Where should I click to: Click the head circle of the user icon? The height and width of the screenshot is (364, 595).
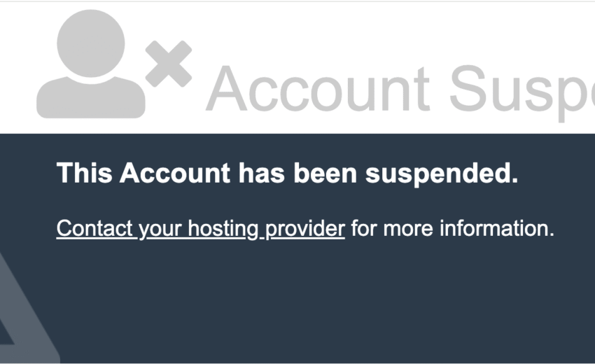(91, 43)
